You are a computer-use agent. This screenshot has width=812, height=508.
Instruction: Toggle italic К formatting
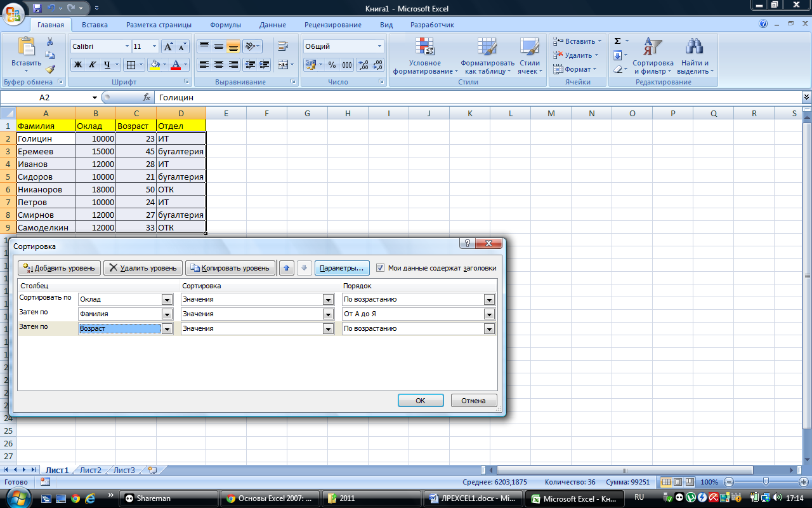pyautogui.click(x=92, y=64)
